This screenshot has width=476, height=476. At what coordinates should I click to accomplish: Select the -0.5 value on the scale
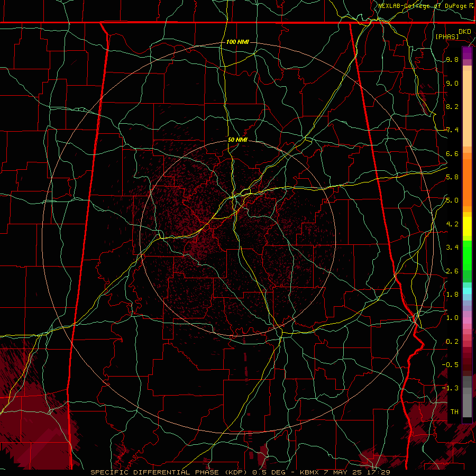point(451,364)
